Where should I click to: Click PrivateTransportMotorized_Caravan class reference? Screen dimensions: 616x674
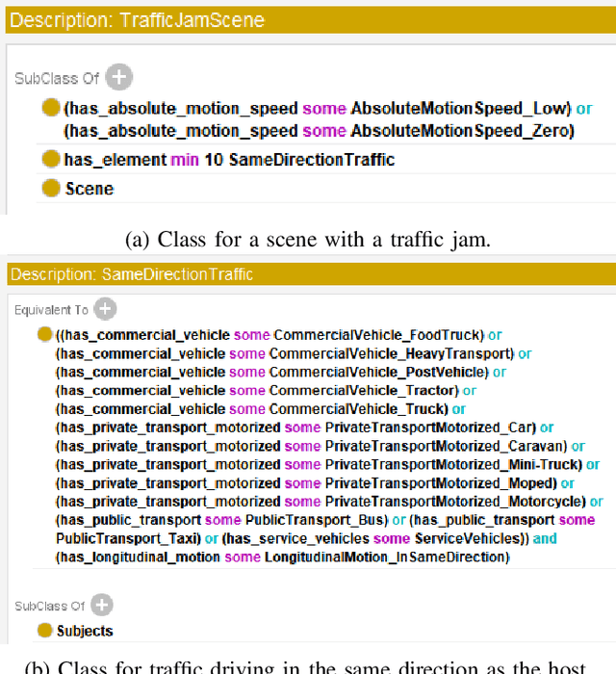(445, 446)
